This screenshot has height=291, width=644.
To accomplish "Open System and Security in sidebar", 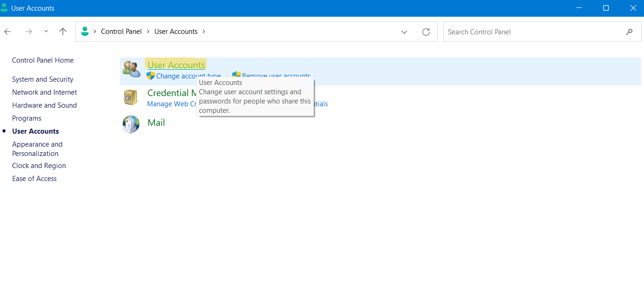I will (43, 79).
